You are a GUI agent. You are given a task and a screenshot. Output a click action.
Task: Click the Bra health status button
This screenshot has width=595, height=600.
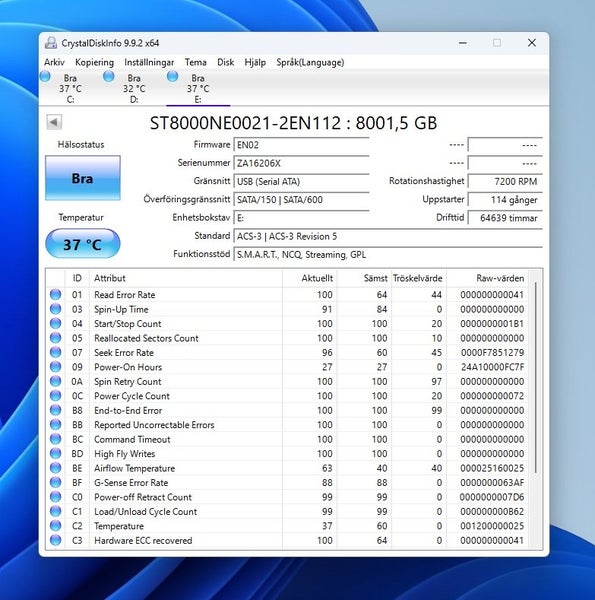[x=83, y=178]
